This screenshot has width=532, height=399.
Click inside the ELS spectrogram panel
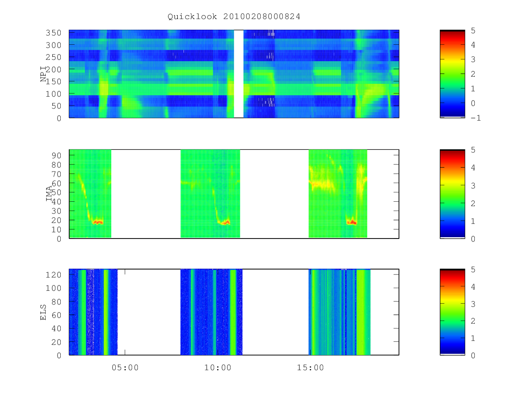coord(234,312)
